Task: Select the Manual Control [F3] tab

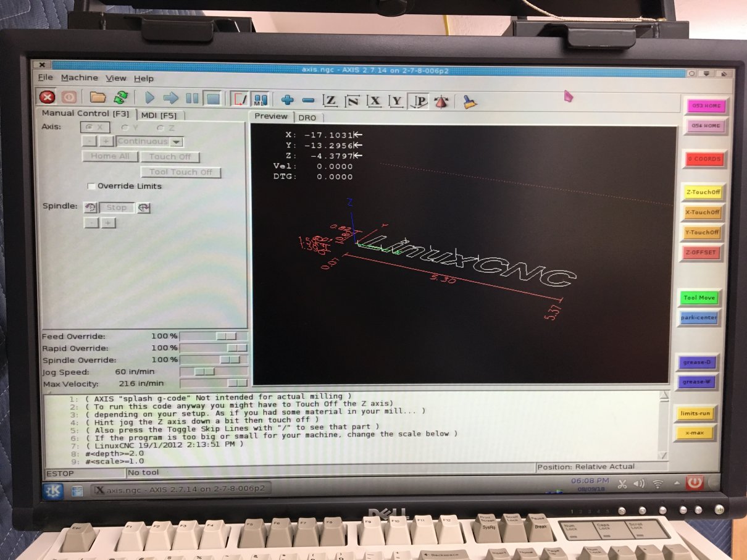Action: coord(85,114)
